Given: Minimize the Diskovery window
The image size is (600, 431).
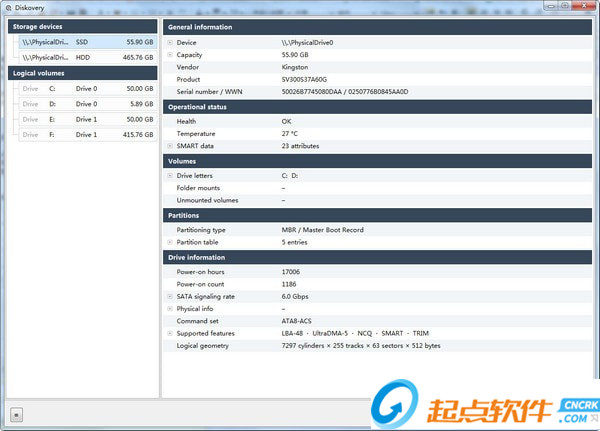Looking at the screenshot, I should pyautogui.click(x=551, y=6).
